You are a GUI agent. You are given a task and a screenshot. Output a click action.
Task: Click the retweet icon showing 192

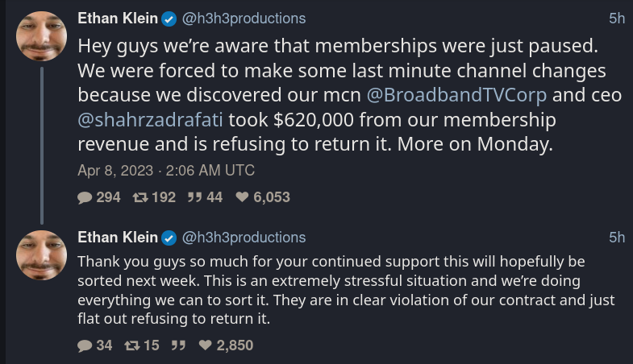click(140, 197)
